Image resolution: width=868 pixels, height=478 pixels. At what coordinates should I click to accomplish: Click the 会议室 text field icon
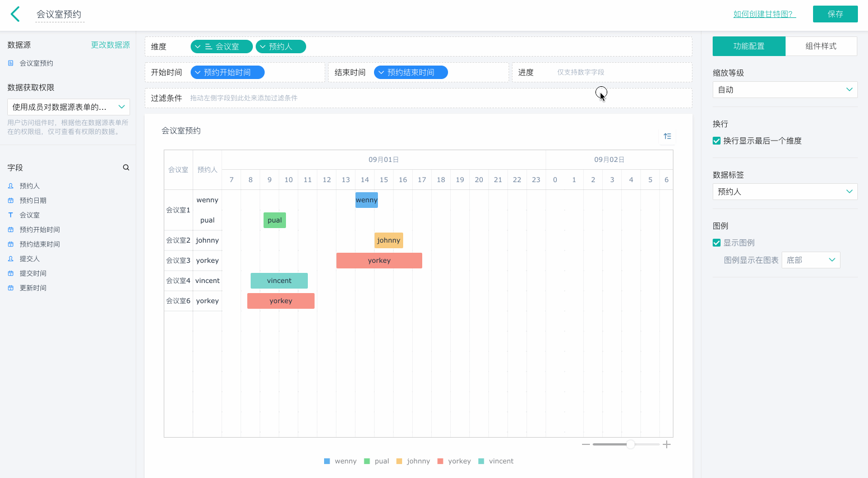pyautogui.click(x=11, y=215)
